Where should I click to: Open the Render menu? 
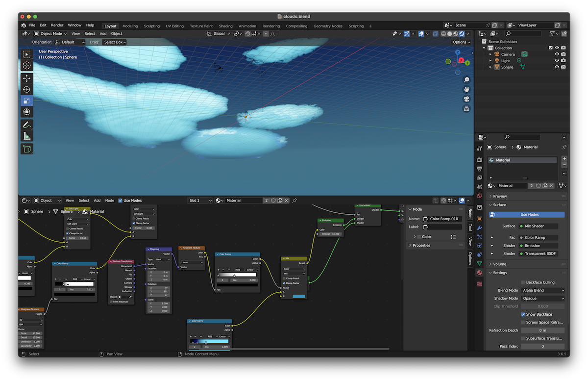[57, 25]
